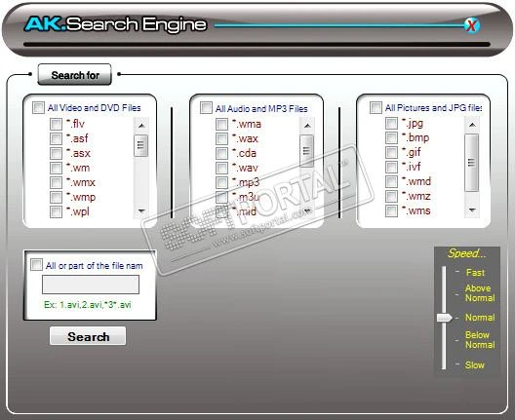Toggle the *.mp3 extension checkbox
This screenshot has height=420, width=515.
[x=221, y=182]
